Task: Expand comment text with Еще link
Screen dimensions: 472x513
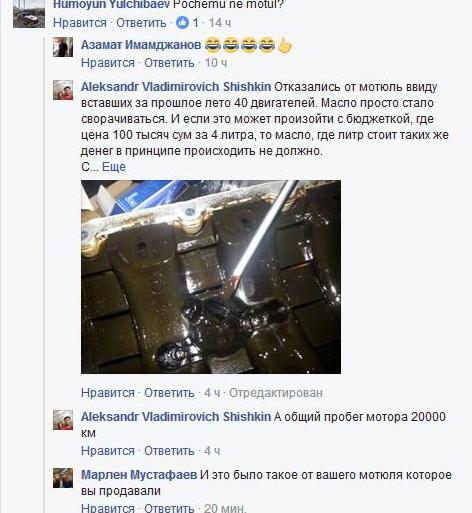Action: pyautogui.click(x=114, y=167)
